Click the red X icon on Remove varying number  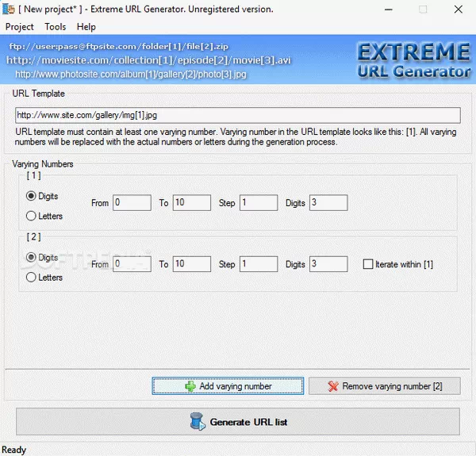333,386
